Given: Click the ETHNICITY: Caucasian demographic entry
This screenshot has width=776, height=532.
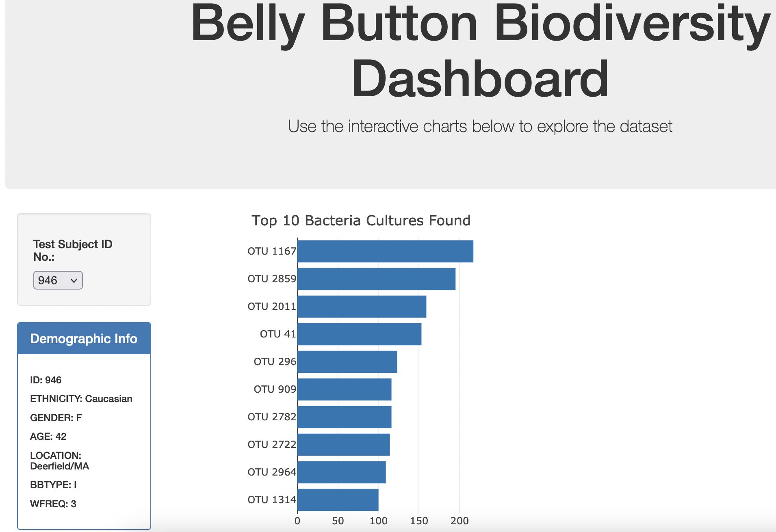Looking at the screenshot, I should (x=81, y=398).
